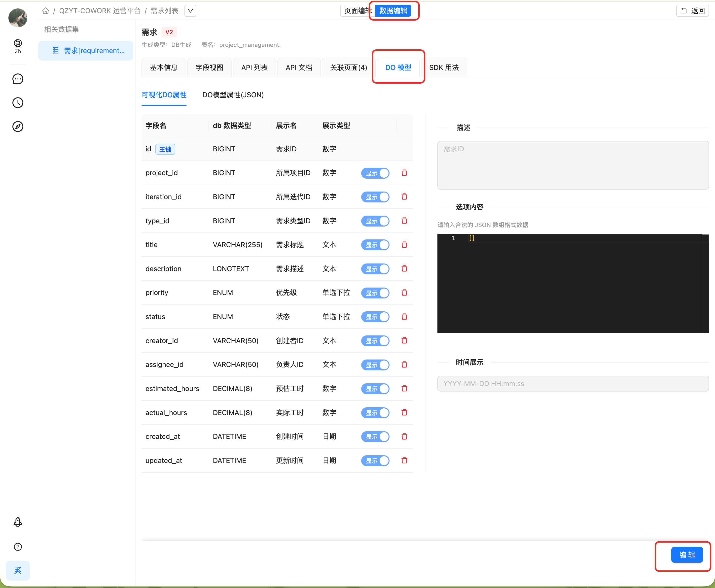Open the history clock sidebar icon
The width and height of the screenshot is (715, 588).
(x=18, y=103)
